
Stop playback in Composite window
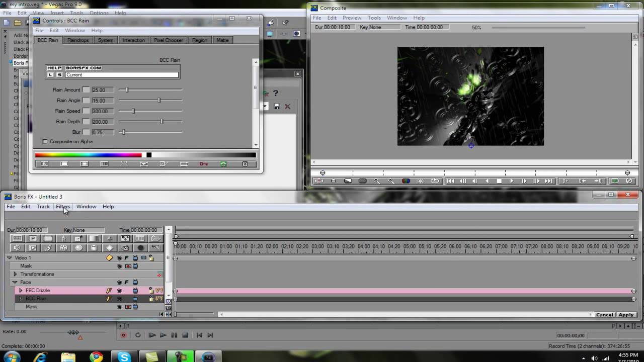point(499,181)
